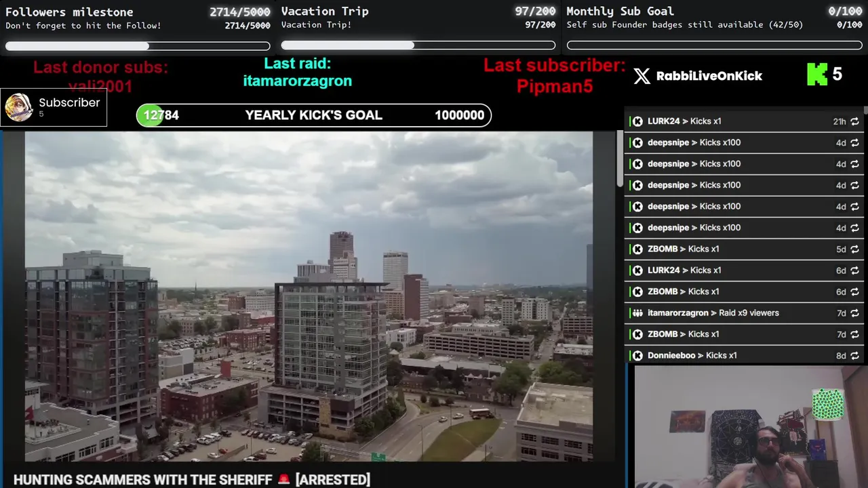Click 'Self sub Founder badges still available' text

point(685,25)
